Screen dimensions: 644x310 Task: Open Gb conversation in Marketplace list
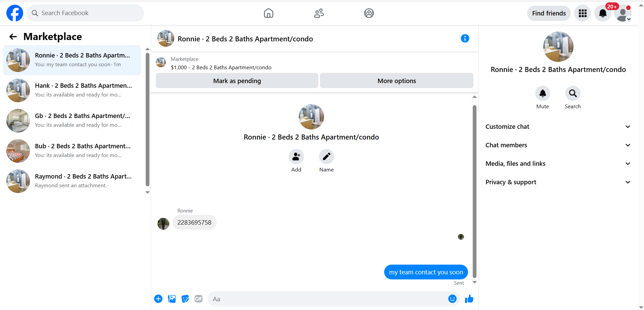coord(72,121)
